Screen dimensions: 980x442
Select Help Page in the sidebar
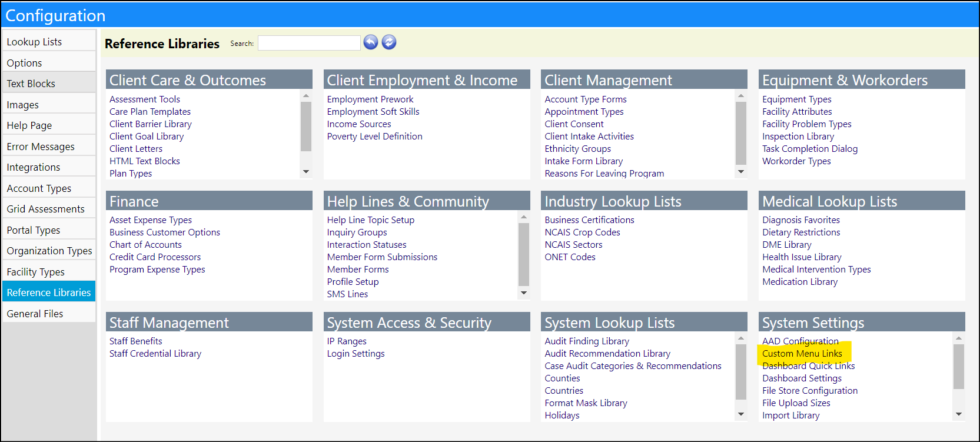(49, 125)
